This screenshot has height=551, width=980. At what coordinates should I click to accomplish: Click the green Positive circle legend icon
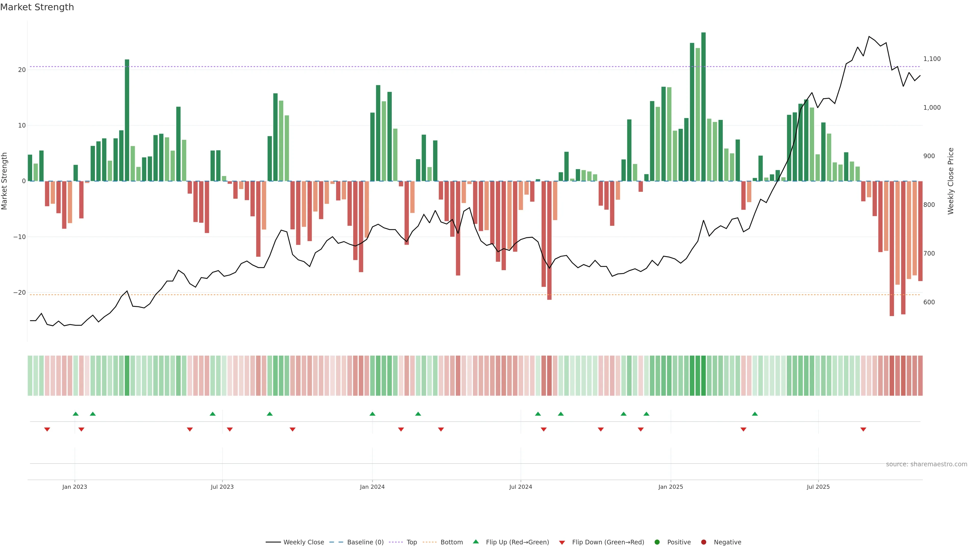click(x=657, y=542)
